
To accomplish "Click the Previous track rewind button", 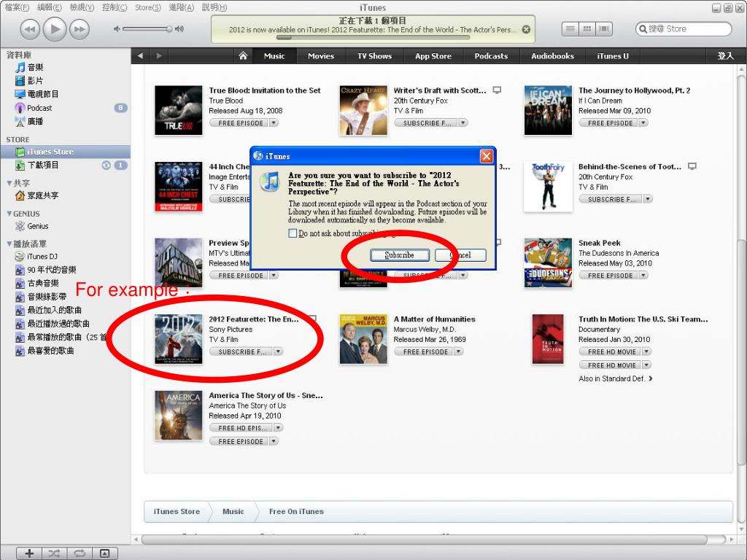I will tap(29, 29).
